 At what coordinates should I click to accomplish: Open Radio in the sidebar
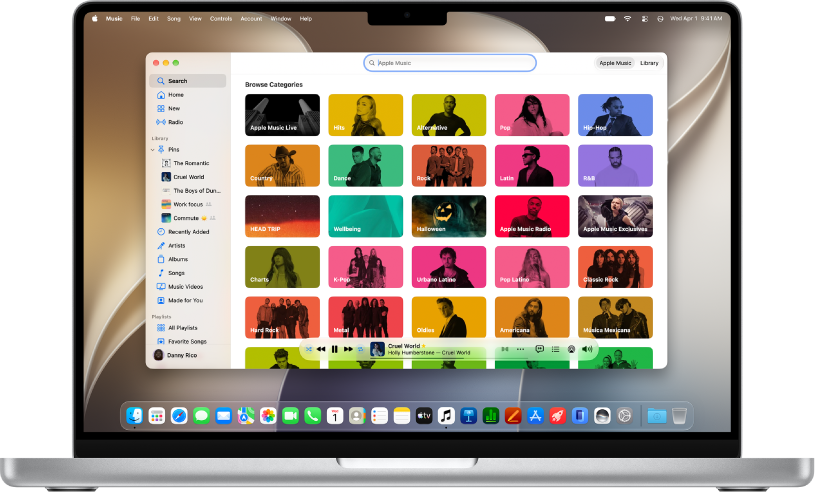(188, 122)
